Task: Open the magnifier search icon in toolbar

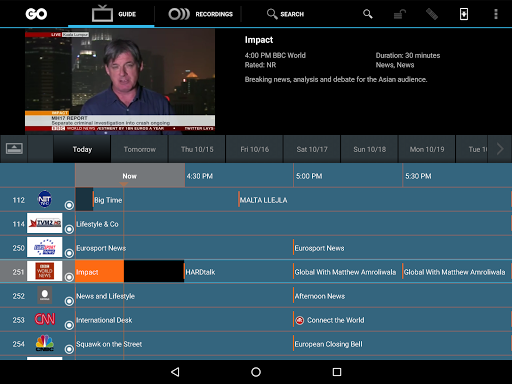Action: (368, 14)
